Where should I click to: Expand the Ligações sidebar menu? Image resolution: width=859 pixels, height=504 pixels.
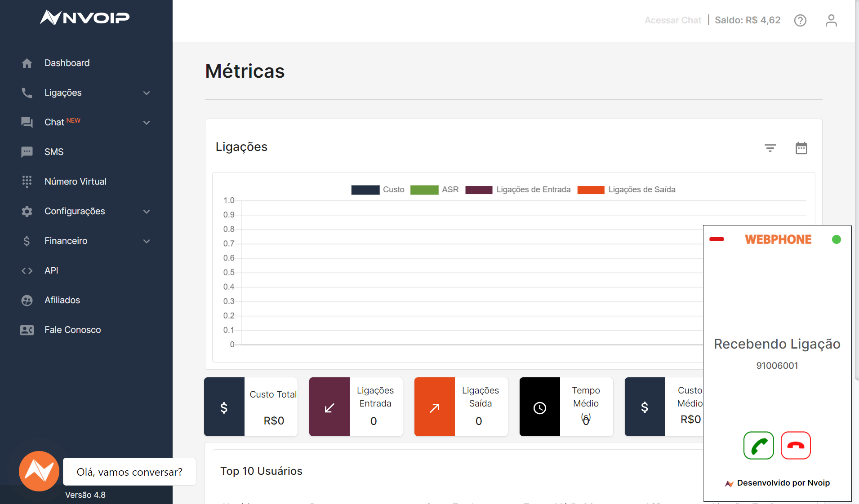86,93
